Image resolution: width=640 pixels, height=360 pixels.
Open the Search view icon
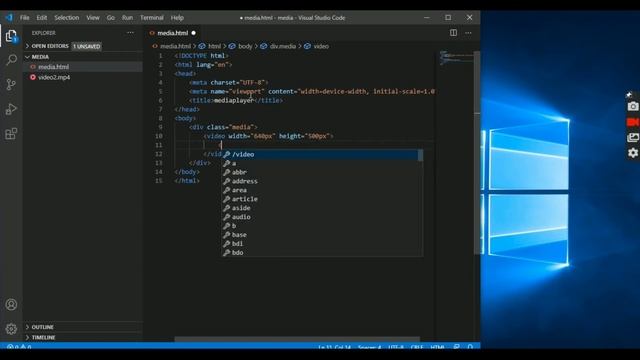(x=11, y=60)
